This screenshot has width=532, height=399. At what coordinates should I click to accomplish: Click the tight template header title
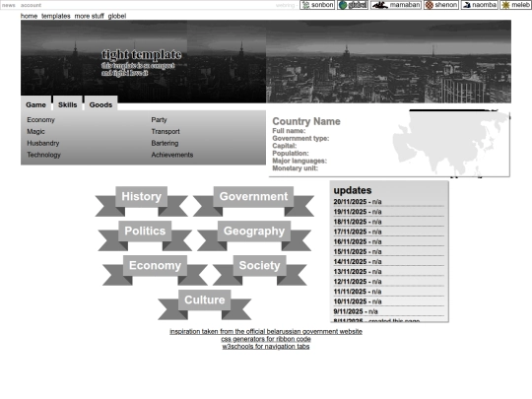pyautogui.click(x=142, y=54)
